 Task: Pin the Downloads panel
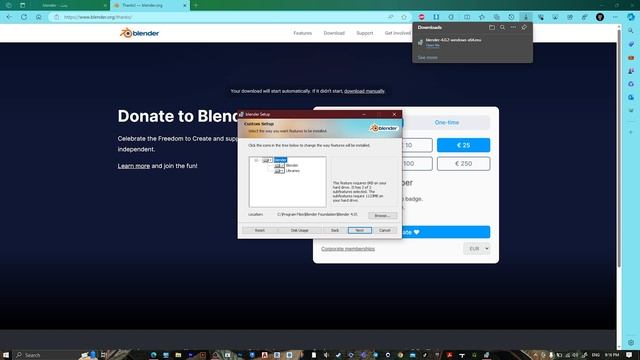coord(524,27)
